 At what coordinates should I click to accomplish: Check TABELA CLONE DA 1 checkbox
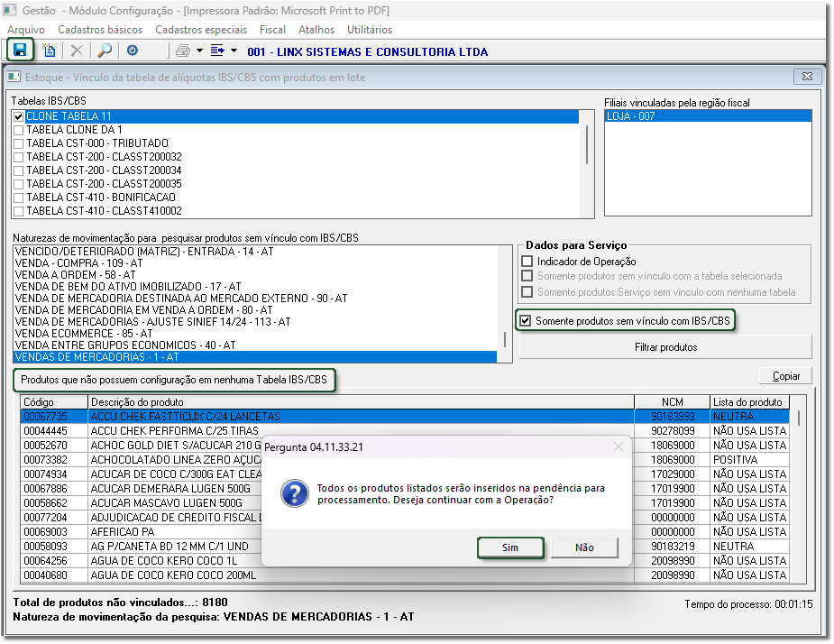pyautogui.click(x=19, y=130)
